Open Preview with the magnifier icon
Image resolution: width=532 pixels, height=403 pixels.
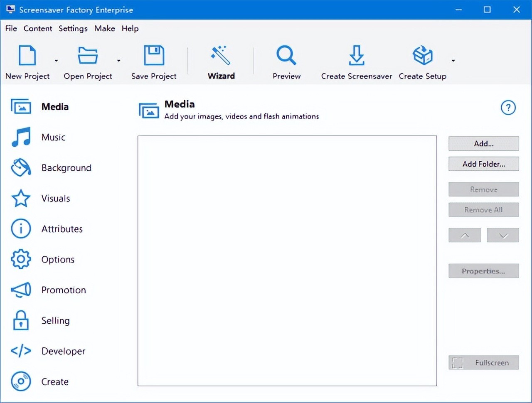[286, 55]
